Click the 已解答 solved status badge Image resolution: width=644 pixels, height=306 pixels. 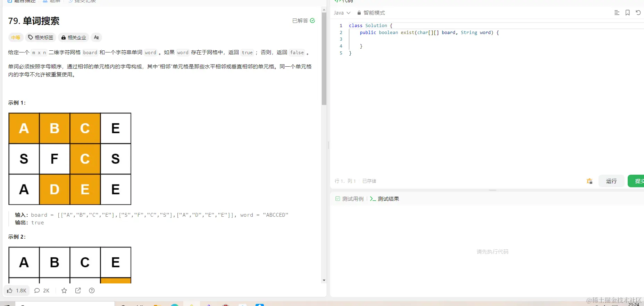(x=303, y=21)
